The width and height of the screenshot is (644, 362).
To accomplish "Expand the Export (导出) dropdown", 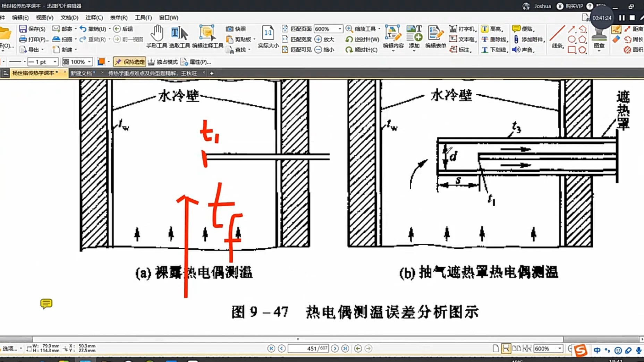I will click(43, 50).
